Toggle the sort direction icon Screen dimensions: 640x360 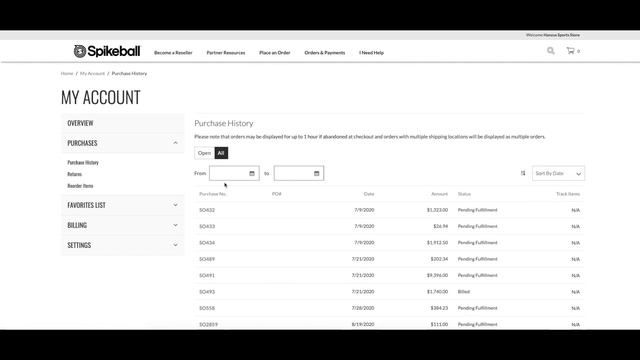pos(523,173)
